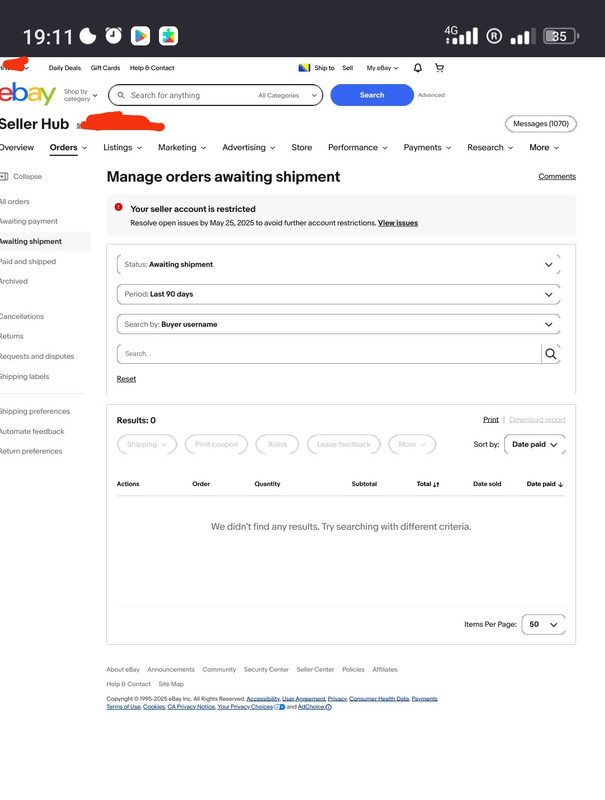Select Awaiting payment in sidebar
The width and height of the screenshot is (605, 800).
[29, 221]
